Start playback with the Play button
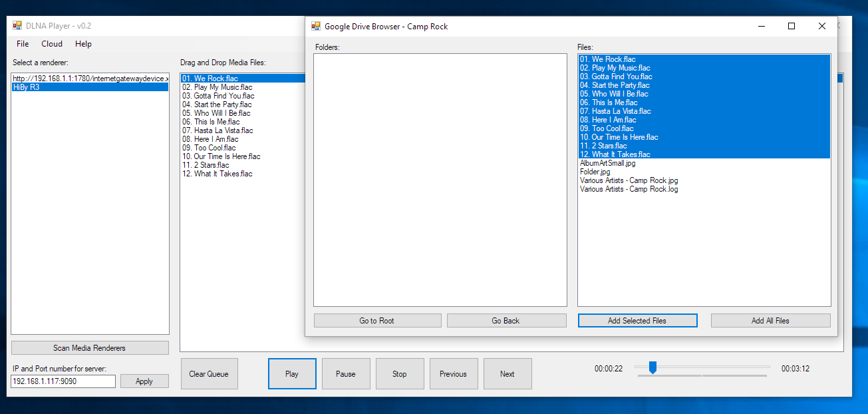The width and height of the screenshot is (868, 414). pos(292,374)
